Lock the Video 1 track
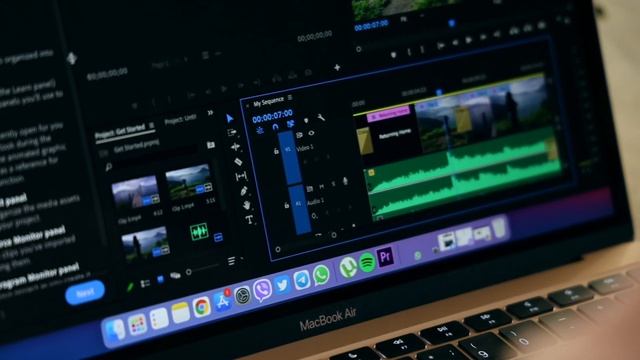640x360 pixels. (x=276, y=151)
